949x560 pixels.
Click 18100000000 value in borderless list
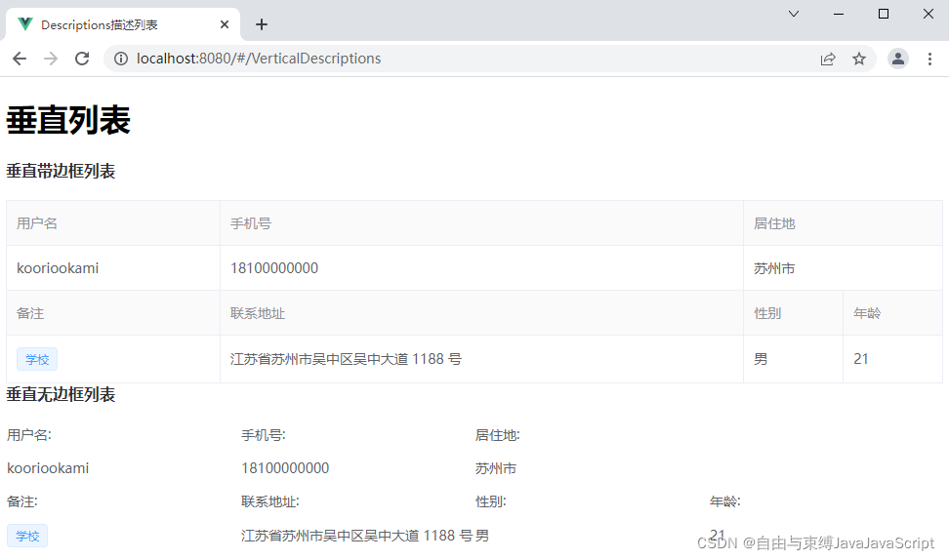pos(285,468)
